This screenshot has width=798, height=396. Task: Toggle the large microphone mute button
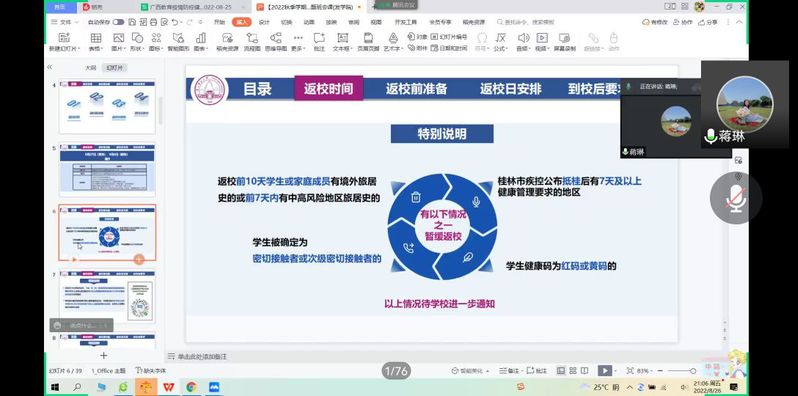click(736, 197)
